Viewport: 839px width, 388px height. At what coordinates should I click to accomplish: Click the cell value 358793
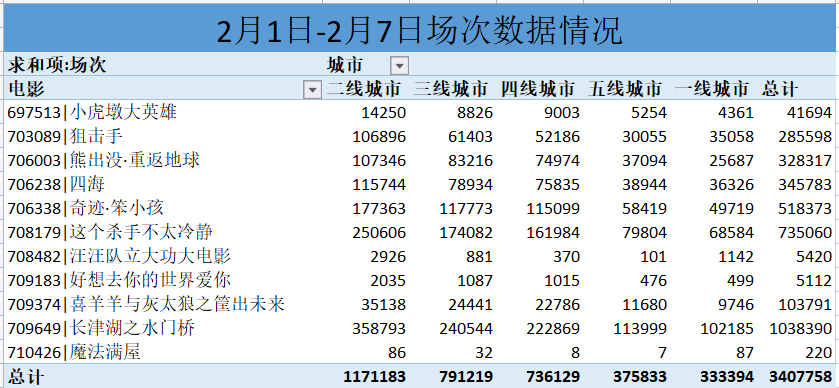(379, 329)
